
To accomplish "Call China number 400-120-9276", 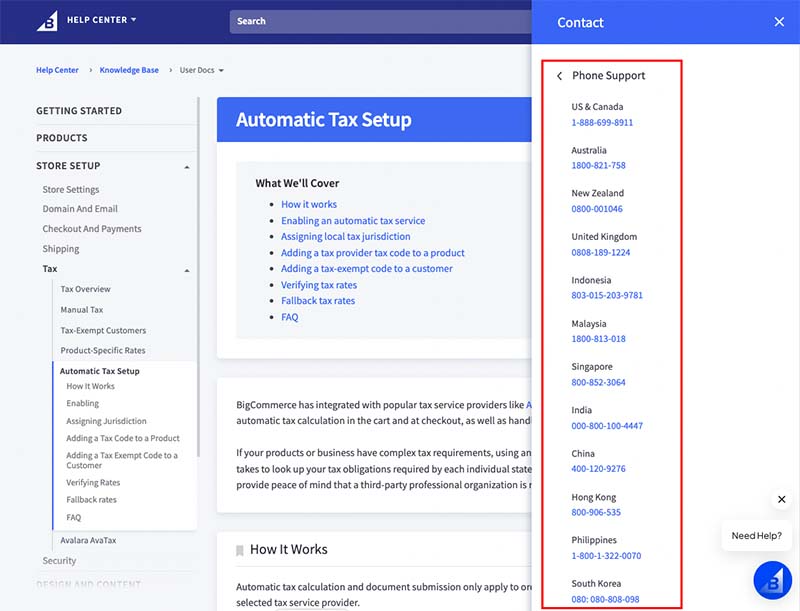I will click(x=598, y=469).
